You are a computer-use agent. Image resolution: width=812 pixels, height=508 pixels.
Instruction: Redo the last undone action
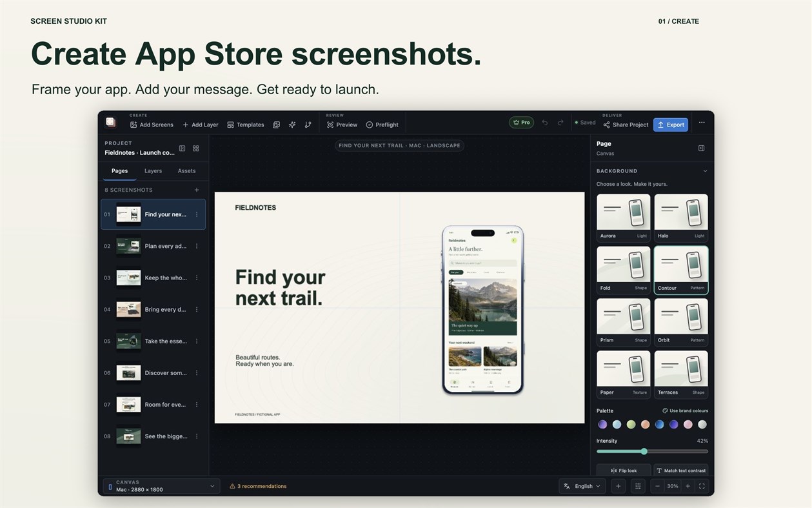coord(560,123)
